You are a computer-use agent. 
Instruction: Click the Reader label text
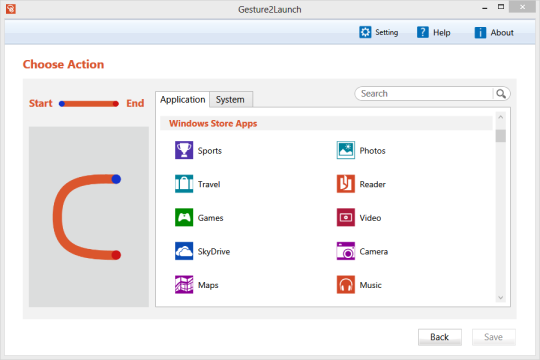(373, 184)
